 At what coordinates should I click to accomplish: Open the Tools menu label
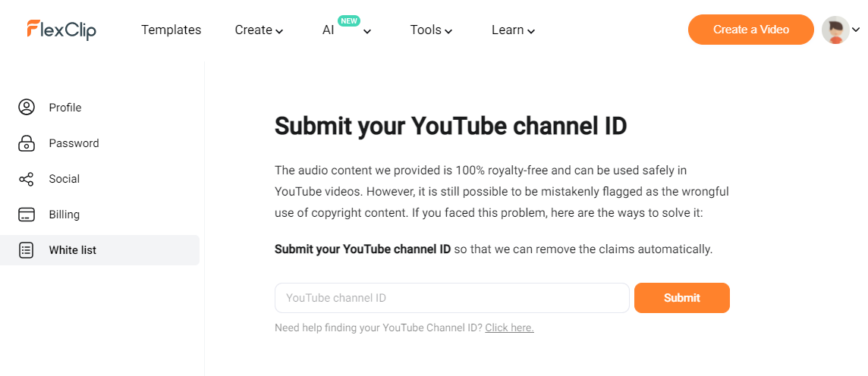(426, 30)
